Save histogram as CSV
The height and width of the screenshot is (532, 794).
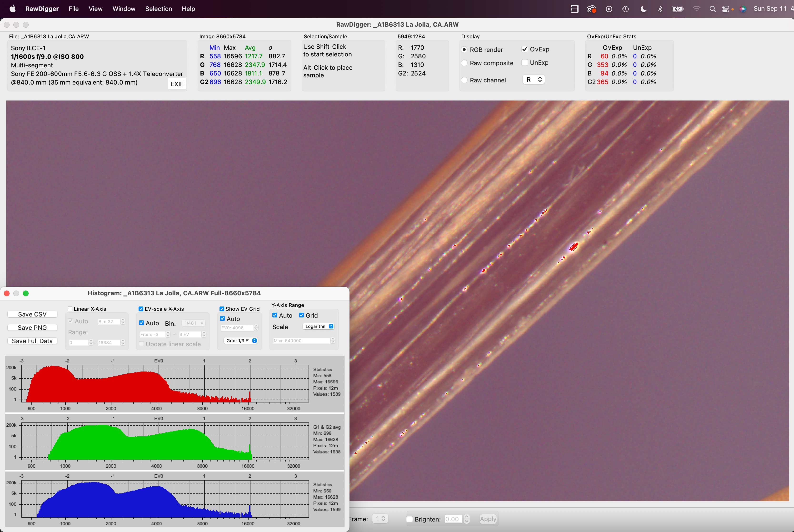(x=32, y=314)
